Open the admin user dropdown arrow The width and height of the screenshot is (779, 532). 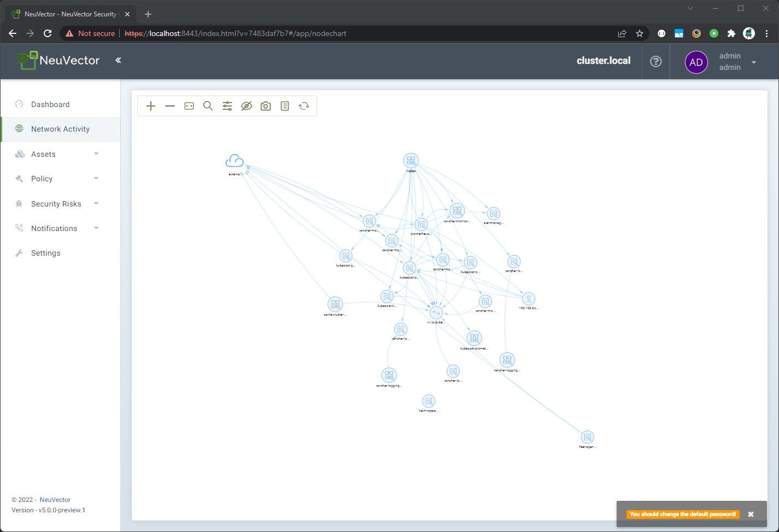pyautogui.click(x=754, y=62)
